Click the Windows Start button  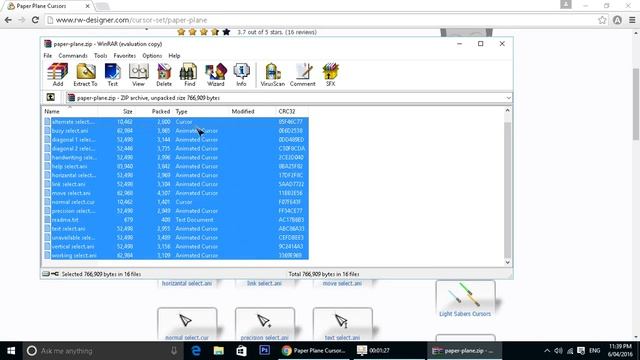11,351
